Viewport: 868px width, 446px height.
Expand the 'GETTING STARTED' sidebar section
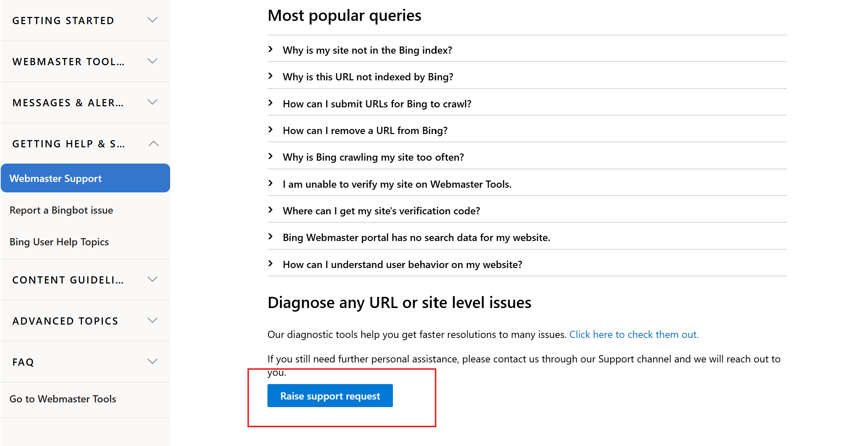(152, 20)
